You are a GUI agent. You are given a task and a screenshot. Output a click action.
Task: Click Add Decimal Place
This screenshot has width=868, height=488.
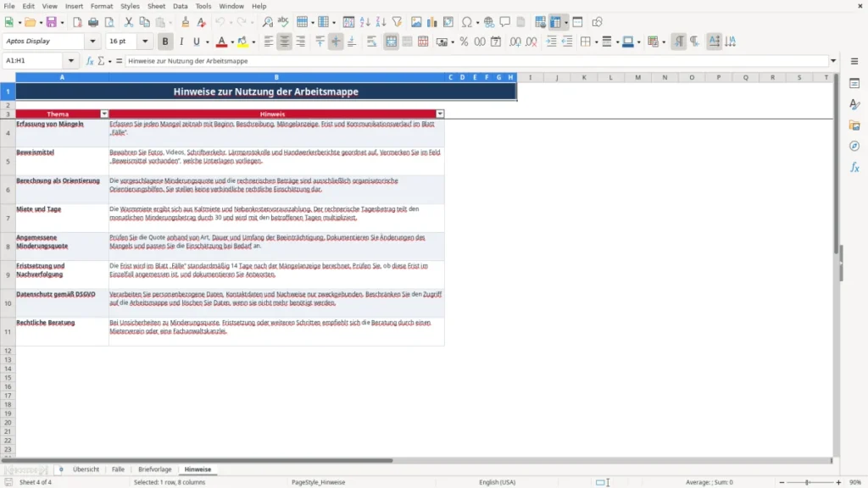515,42
